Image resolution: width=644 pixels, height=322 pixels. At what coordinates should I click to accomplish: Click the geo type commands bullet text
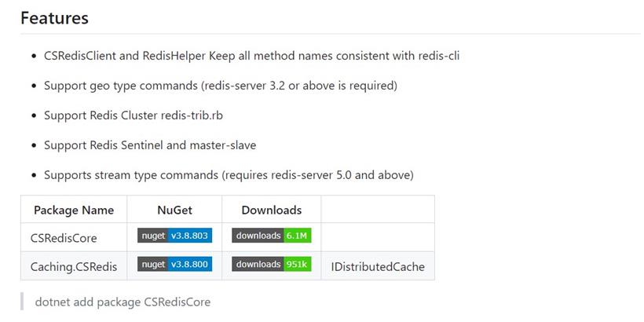pos(221,86)
